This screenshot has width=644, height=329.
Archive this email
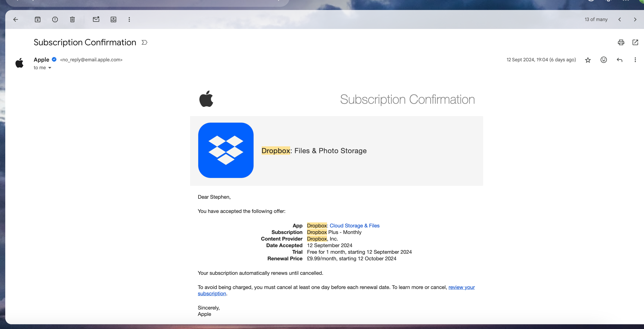[x=37, y=19]
